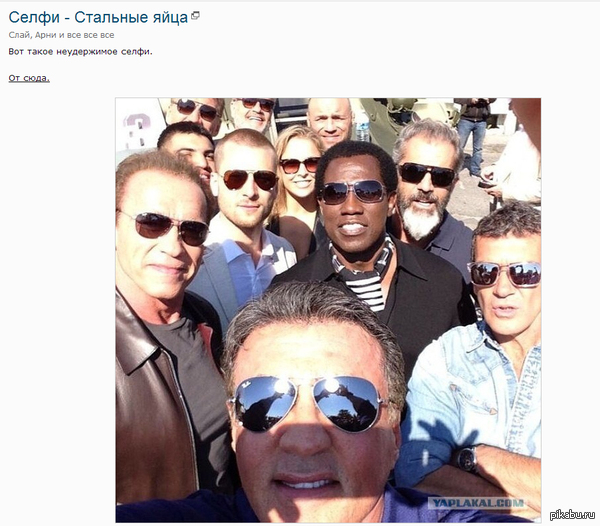The width and height of the screenshot is (600, 526).
Task: Click the blonde woman's brown sunglasses
Action: tap(300, 165)
